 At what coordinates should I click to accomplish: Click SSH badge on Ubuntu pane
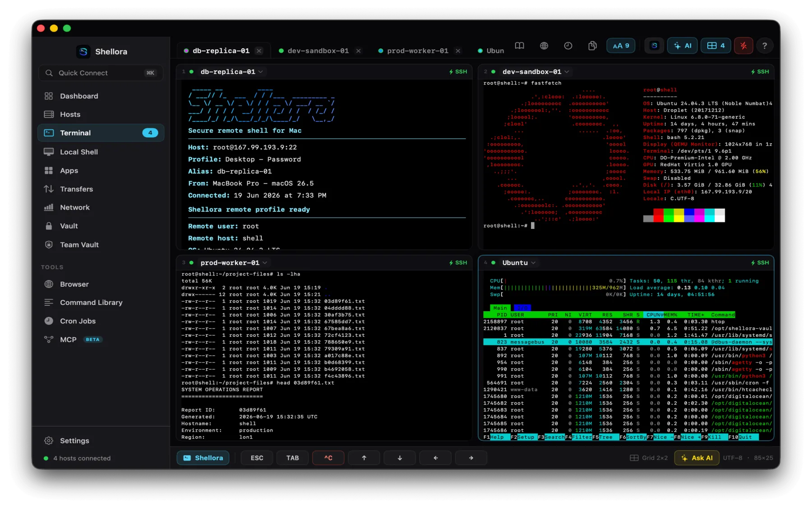[760, 263]
